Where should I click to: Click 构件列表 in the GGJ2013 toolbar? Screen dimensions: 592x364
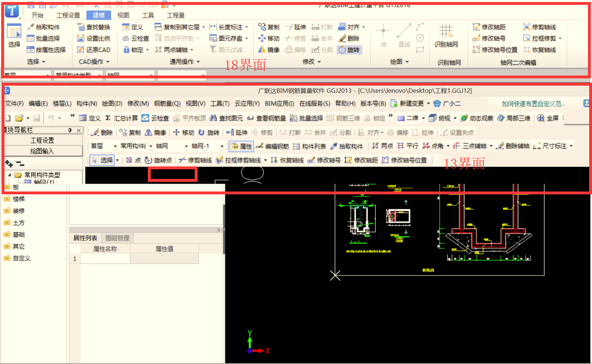[309, 146]
